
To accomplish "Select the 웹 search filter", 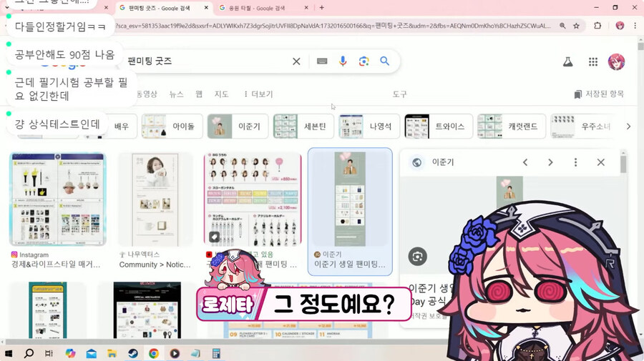I will [x=199, y=94].
